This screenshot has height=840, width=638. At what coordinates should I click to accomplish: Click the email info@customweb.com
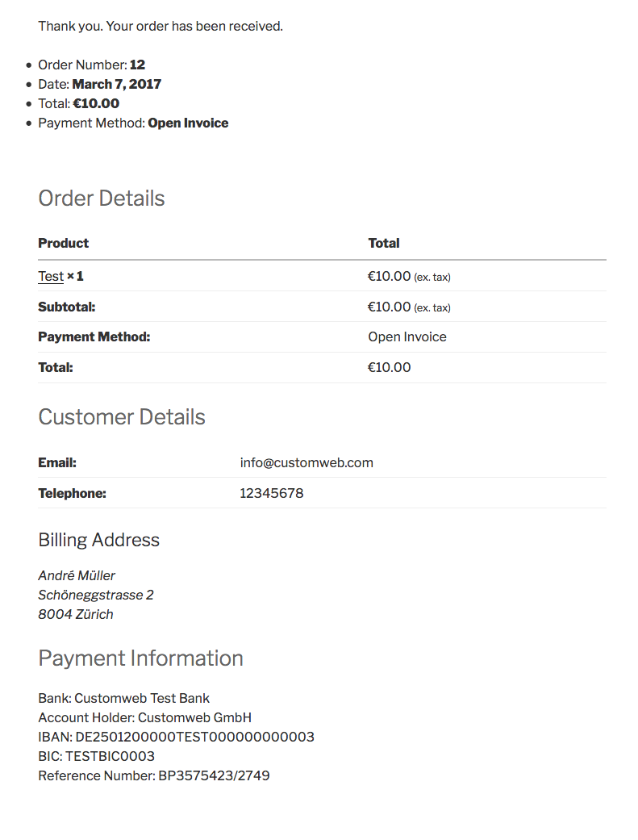(x=306, y=462)
